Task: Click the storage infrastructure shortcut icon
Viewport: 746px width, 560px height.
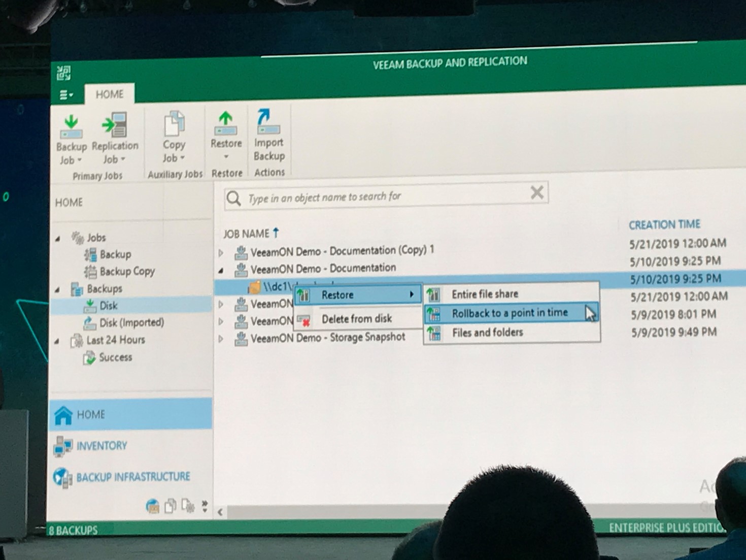Action: click(x=152, y=506)
